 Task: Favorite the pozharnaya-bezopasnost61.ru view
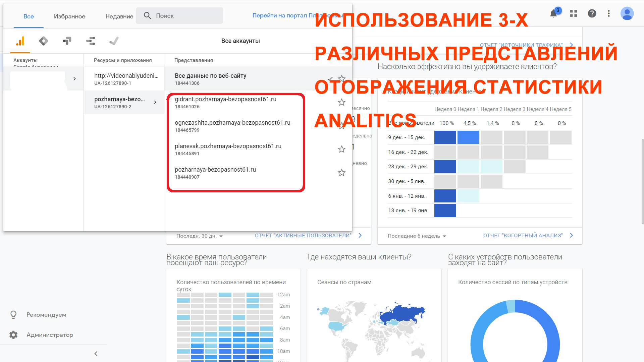pos(341,173)
